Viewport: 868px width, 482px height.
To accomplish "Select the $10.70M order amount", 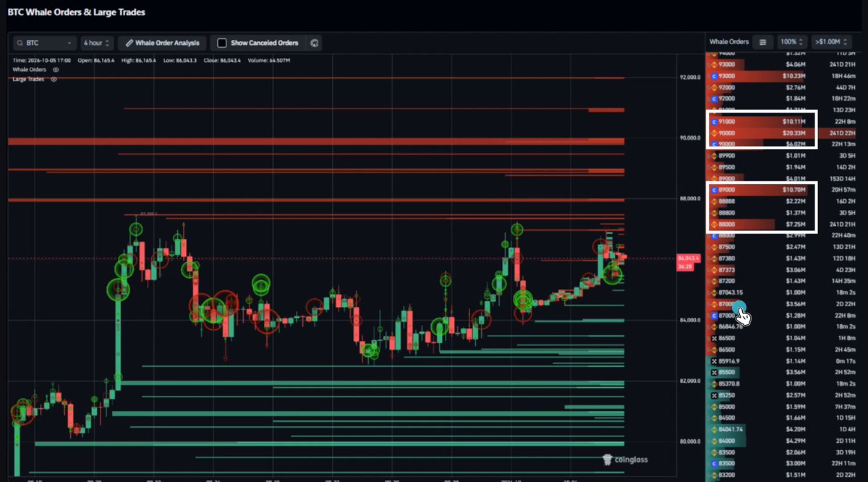I will click(x=793, y=190).
